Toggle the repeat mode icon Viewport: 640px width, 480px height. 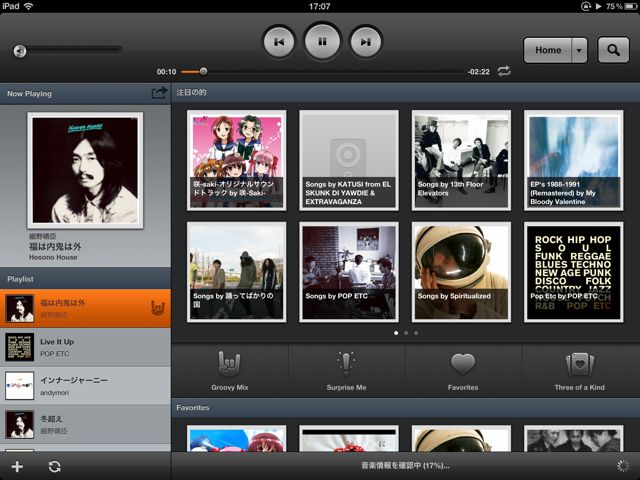(504, 71)
